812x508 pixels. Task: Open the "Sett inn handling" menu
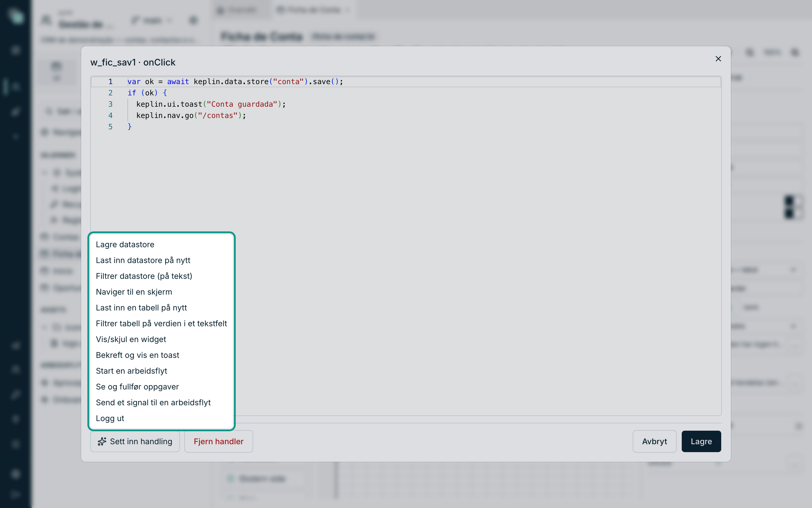point(135,441)
